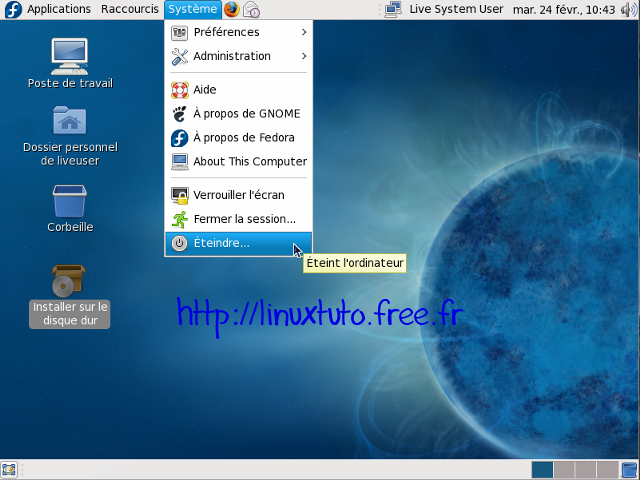The width and height of the screenshot is (640, 480).
Task: Select Verrouiller l'écran
Action: click(x=238, y=195)
